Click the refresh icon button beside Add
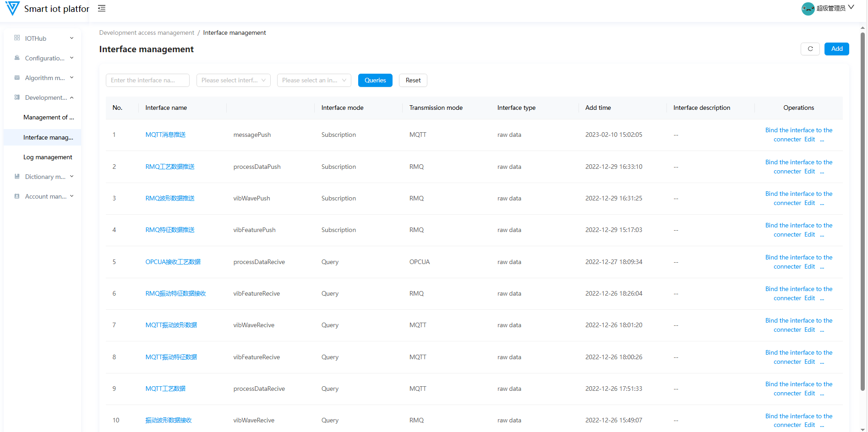The height and width of the screenshot is (432, 868). click(x=810, y=49)
